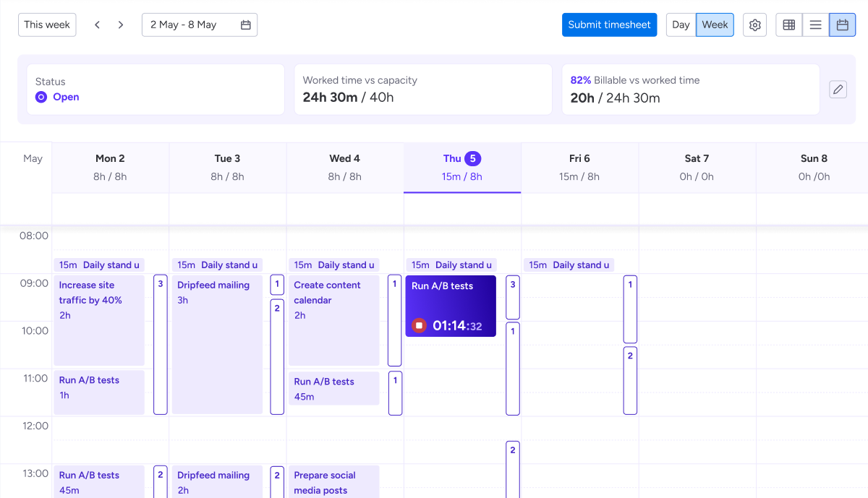Image resolution: width=868 pixels, height=498 pixels.
Task: Open timesheet settings with the gear icon
Action: tap(754, 25)
